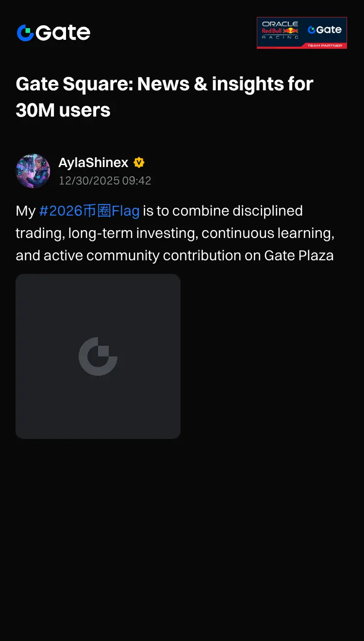
Task: Tap the white Gate wordmark at top left
Action: tap(63, 33)
